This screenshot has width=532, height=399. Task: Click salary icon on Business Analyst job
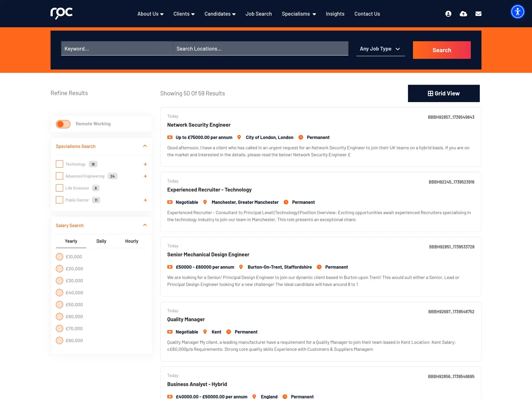[170, 397]
